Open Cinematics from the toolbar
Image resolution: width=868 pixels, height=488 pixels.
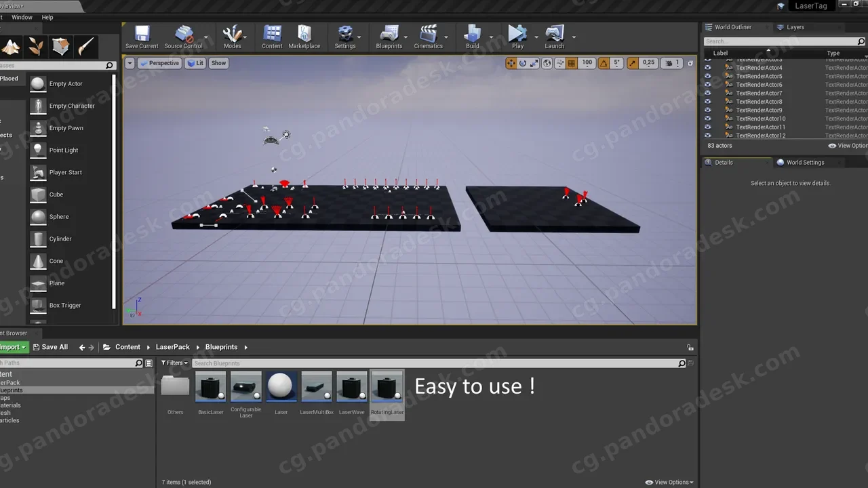(429, 37)
